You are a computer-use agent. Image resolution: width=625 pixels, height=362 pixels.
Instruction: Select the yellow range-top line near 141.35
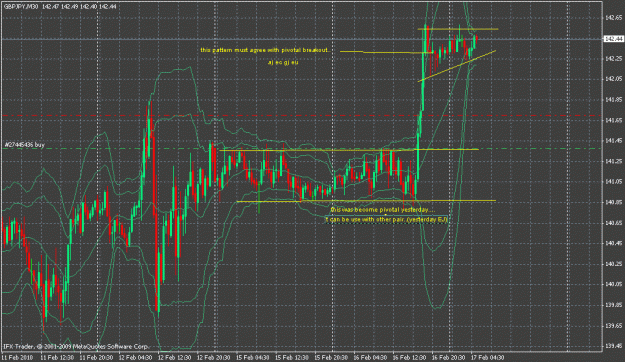click(349, 150)
